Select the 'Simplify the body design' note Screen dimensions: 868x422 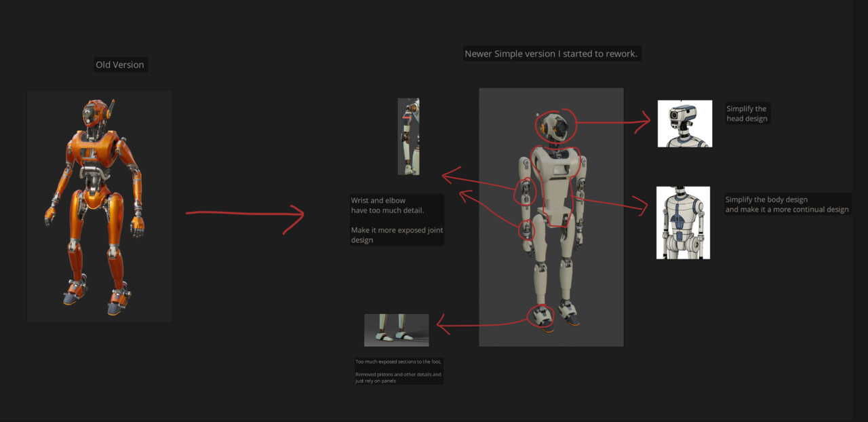(x=787, y=205)
